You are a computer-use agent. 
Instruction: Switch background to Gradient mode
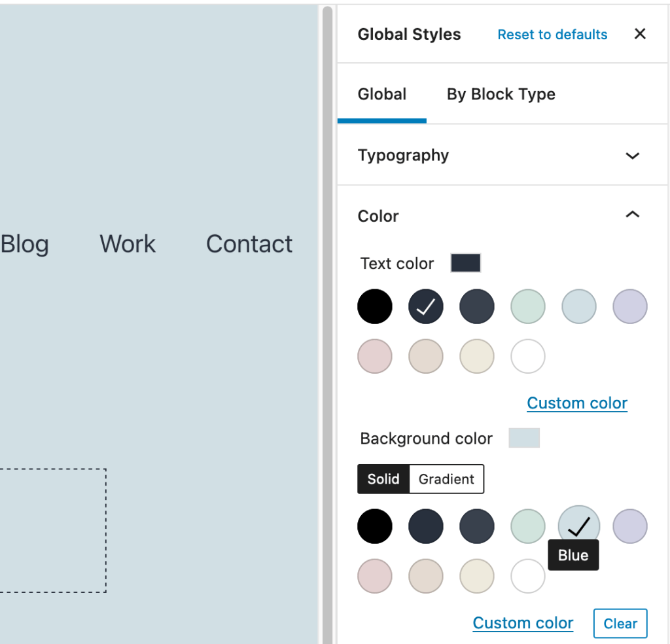tap(446, 479)
